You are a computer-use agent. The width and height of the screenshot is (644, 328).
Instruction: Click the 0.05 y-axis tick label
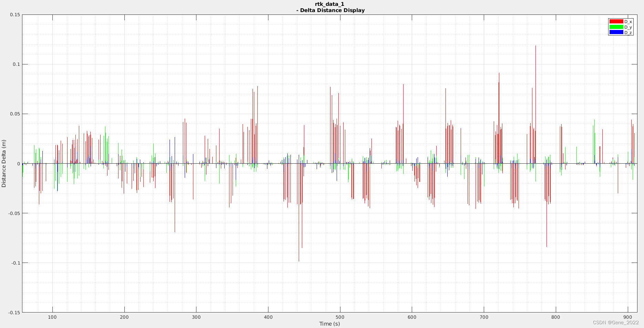point(15,114)
